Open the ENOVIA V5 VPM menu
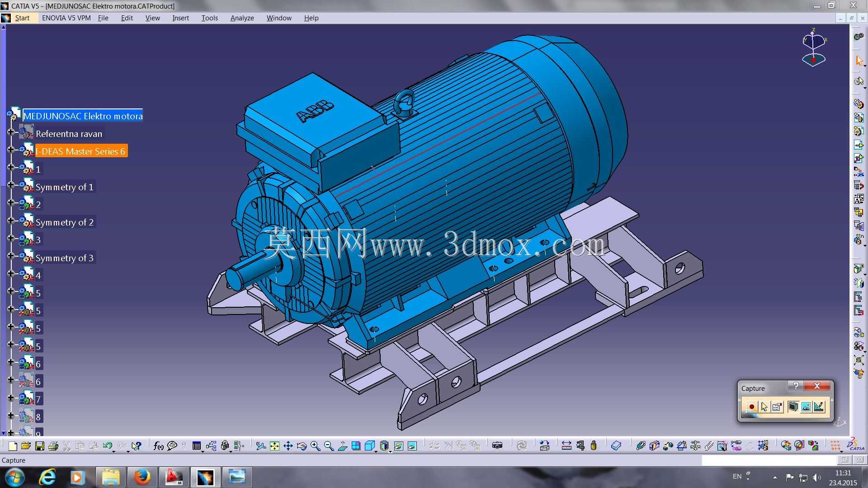 tap(66, 18)
